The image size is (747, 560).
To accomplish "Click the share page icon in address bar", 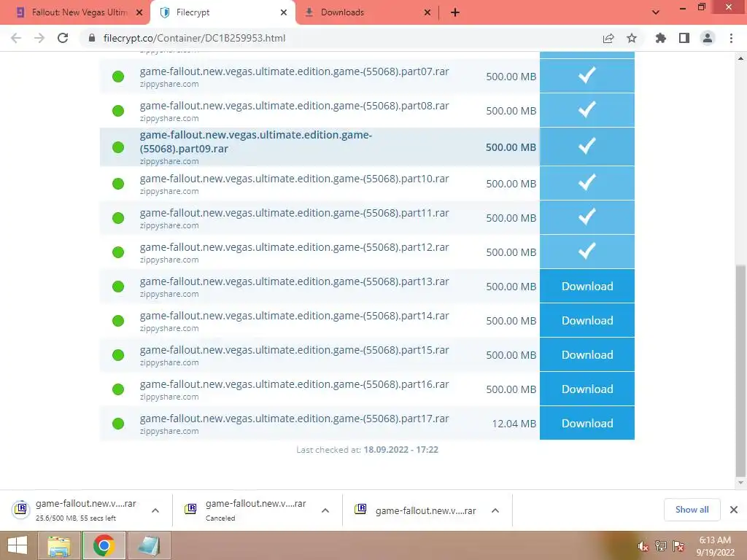I will point(608,38).
